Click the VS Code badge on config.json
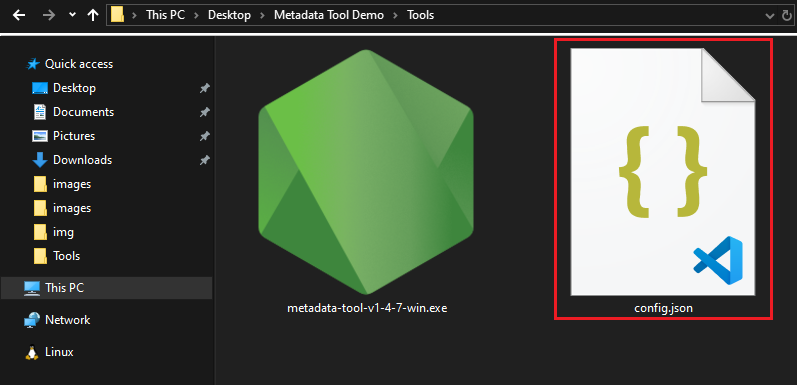Screen dimensions: 797x385 tap(718, 260)
